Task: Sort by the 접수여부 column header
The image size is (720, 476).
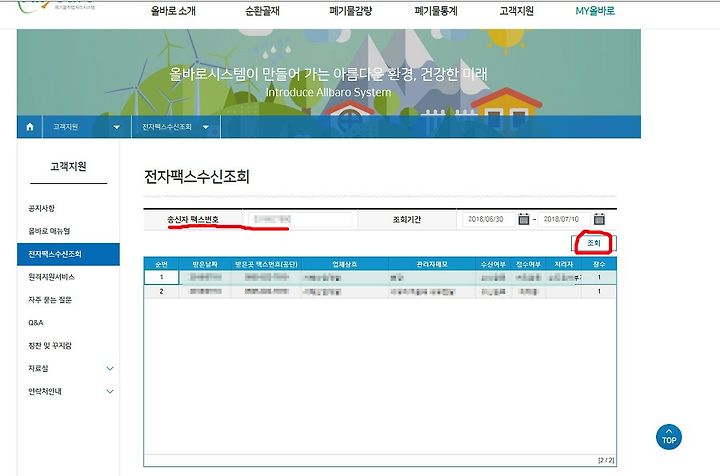Action: tap(528, 264)
